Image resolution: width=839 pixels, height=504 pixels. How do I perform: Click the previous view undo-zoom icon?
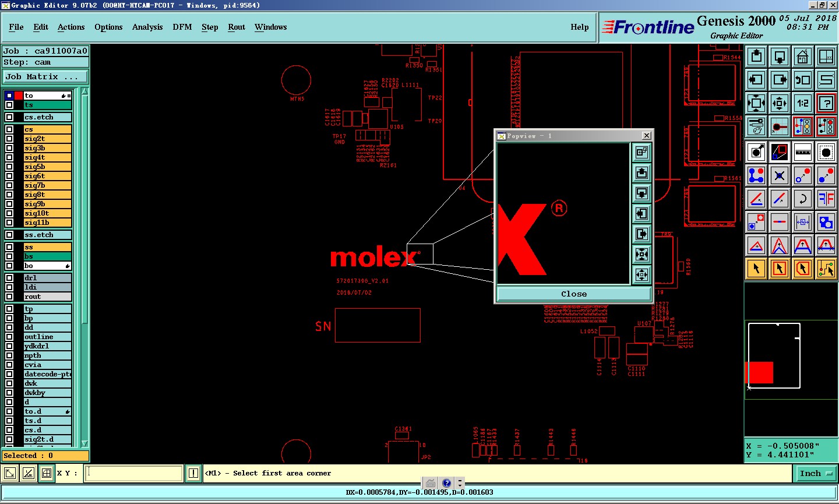[x=803, y=80]
